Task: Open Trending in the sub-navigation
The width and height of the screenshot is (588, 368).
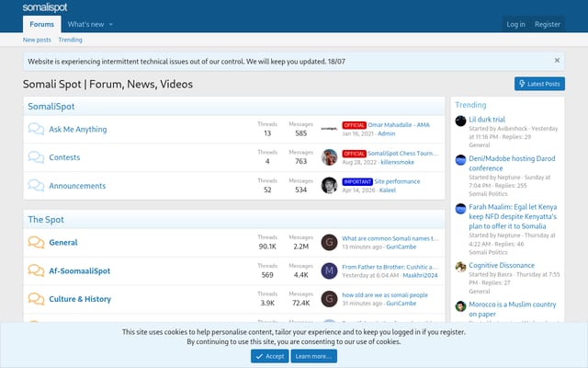Action: coord(70,40)
